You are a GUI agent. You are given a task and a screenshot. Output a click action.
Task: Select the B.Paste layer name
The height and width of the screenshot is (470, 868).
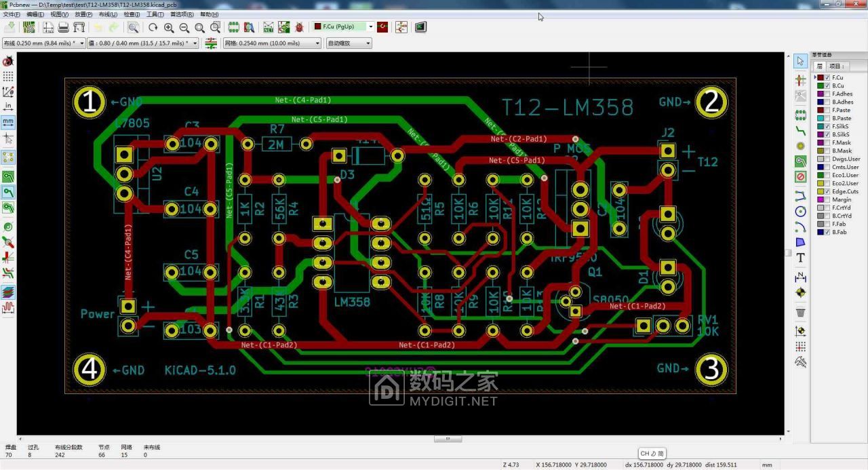[x=842, y=119]
